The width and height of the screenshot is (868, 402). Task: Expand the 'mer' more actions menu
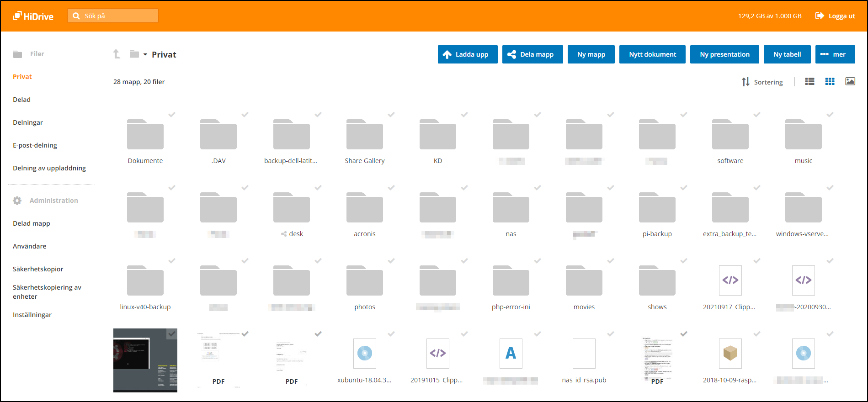(835, 54)
